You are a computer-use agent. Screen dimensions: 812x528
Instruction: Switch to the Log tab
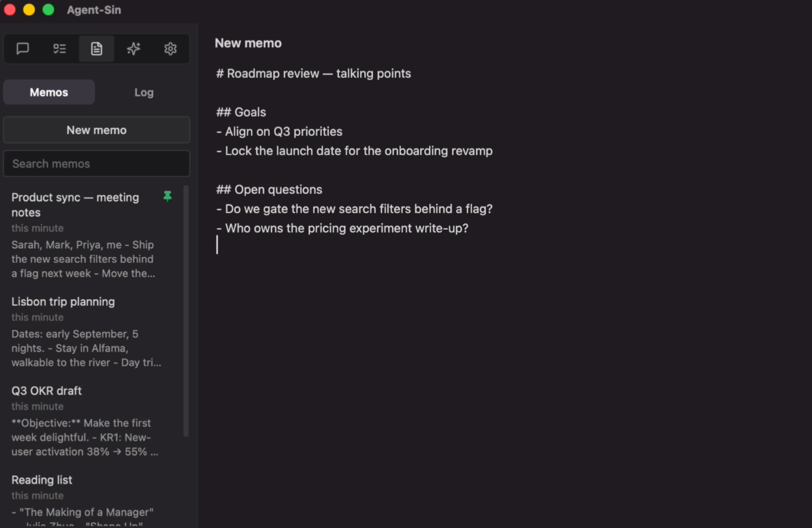click(x=144, y=92)
